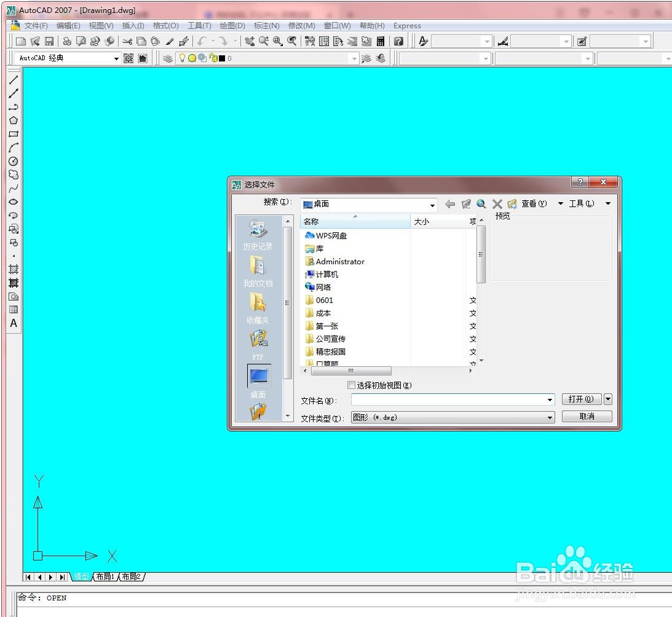
Task: Click the file list horizontal scrollbar thumb
Action: [x=351, y=371]
